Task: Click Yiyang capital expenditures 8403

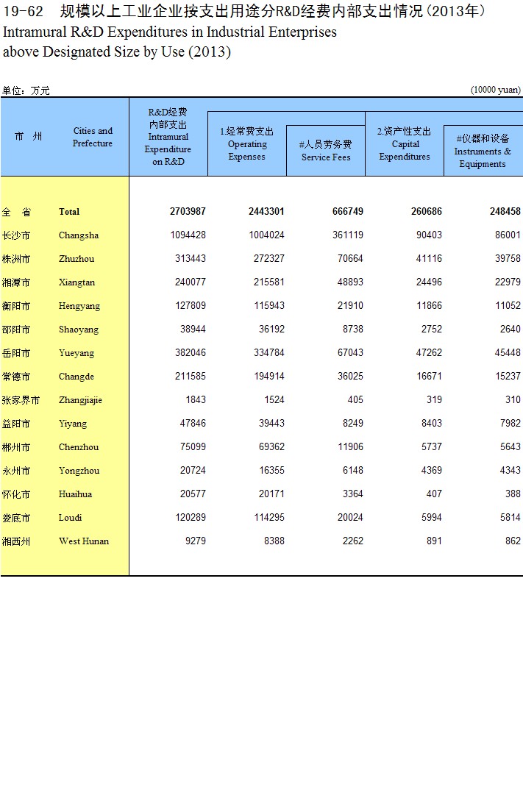Action: pyautogui.click(x=432, y=423)
